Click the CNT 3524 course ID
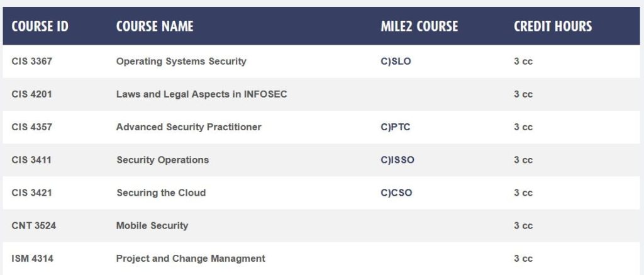 pos(33,225)
